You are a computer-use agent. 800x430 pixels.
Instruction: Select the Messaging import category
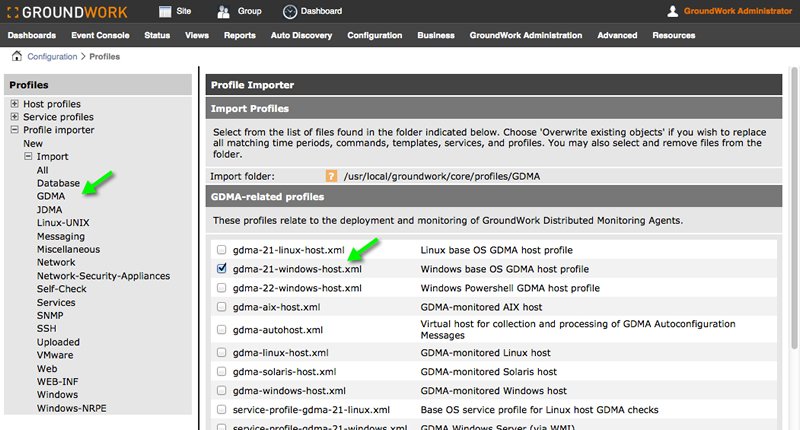tap(61, 236)
